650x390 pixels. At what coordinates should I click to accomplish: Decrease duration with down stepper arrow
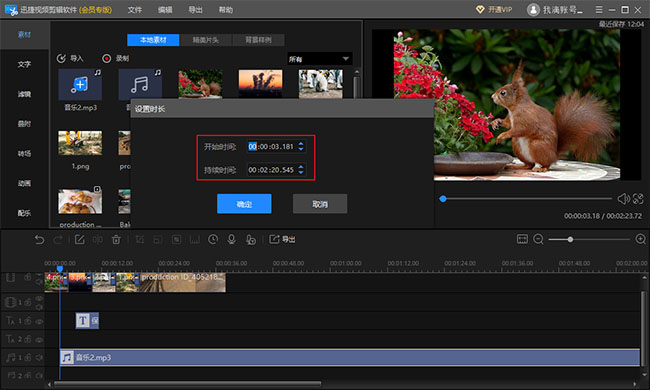coord(301,172)
